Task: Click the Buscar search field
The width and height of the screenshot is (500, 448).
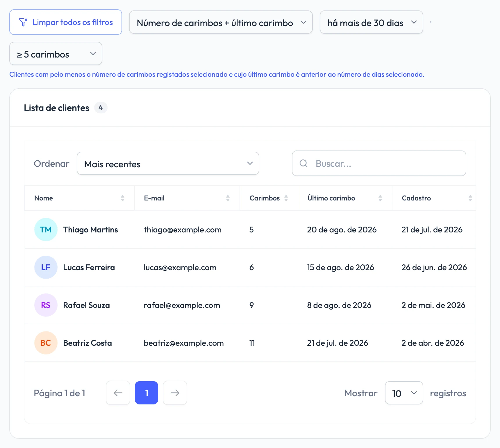Action: point(379,164)
